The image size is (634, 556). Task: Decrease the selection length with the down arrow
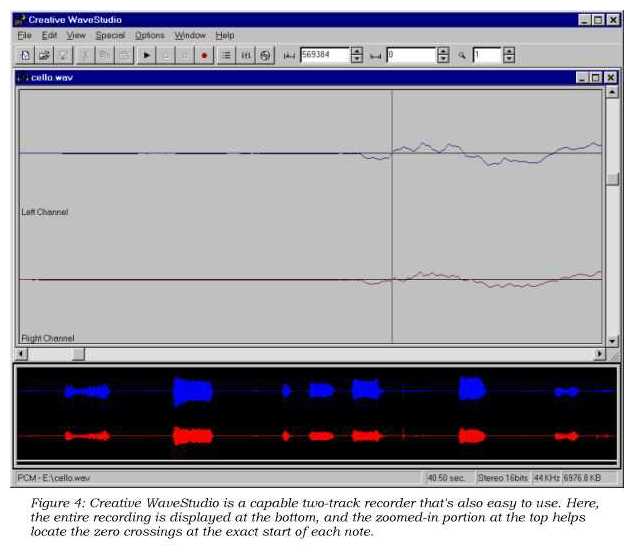[x=443, y=59]
